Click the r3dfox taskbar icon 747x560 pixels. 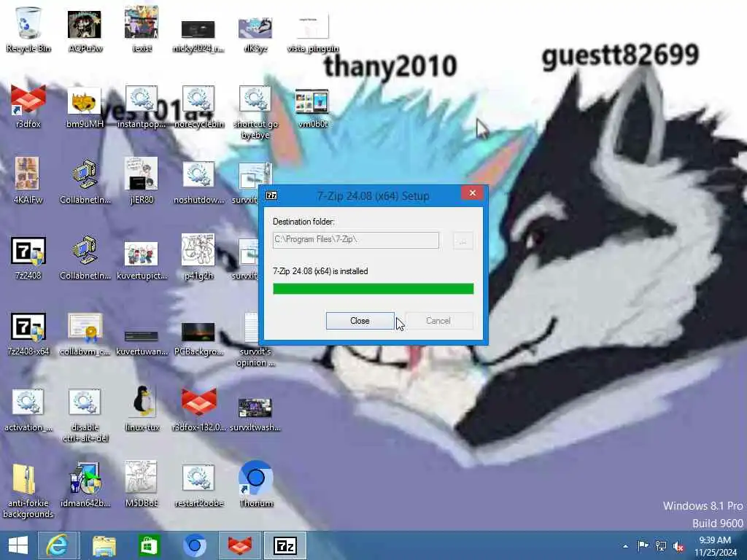pyautogui.click(x=240, y=545)
